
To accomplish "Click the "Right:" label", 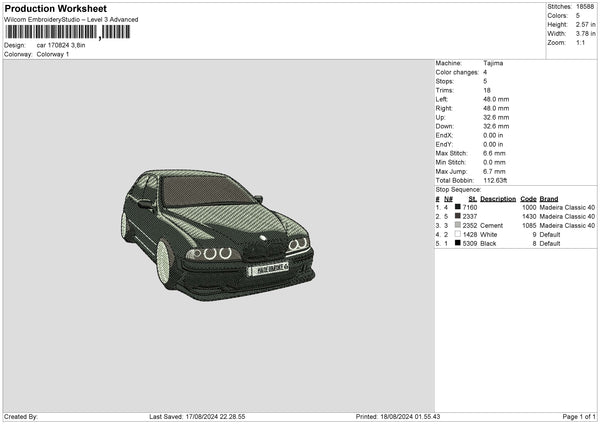I will (x=443, y=108).
